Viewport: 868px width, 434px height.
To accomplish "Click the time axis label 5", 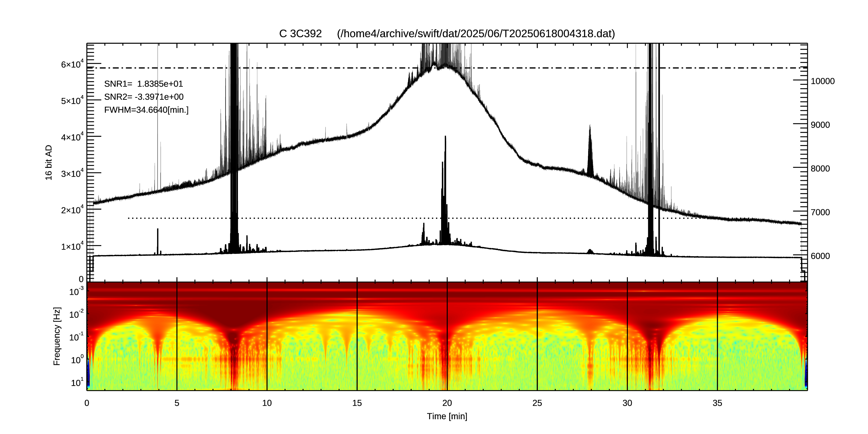I will click(176, 403).
